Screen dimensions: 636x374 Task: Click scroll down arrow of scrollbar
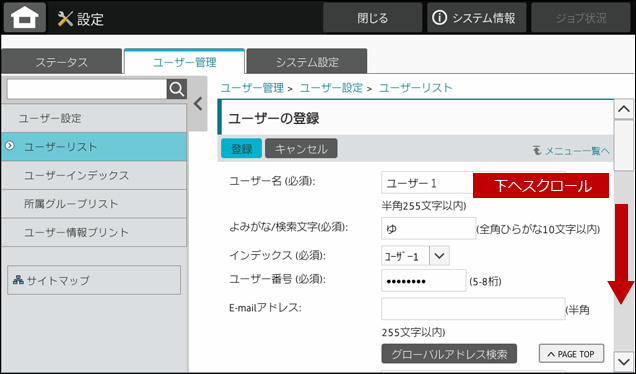pos(623,361)
